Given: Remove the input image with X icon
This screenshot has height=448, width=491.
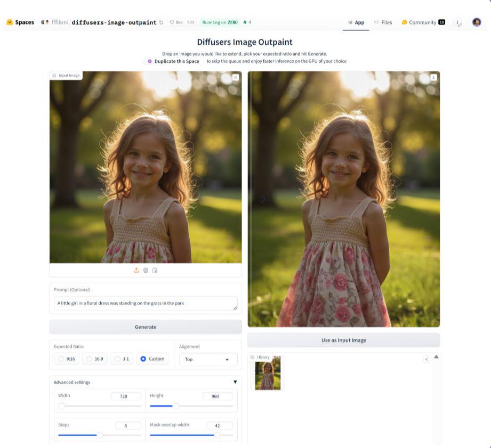Looking at the screenshot, I should pyautogui.click(x=236, y=78).
